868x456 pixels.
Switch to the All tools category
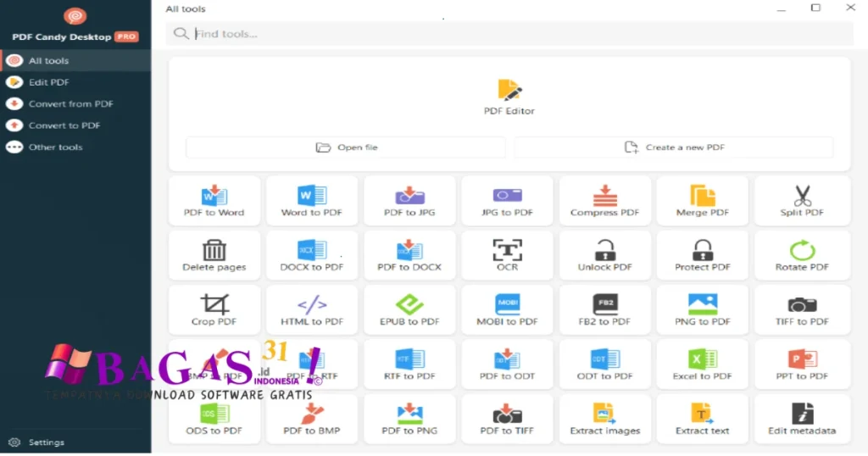click(x=75, y=60)
